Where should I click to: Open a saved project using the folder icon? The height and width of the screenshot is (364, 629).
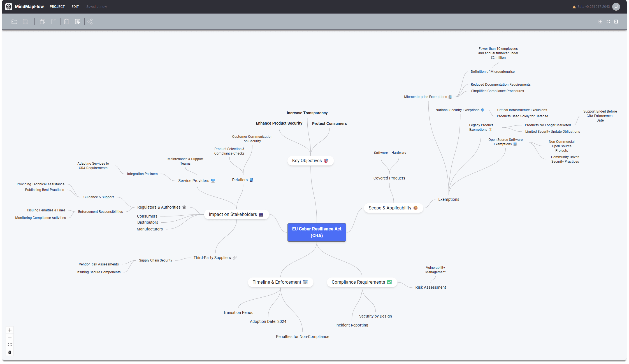point(14,22)
